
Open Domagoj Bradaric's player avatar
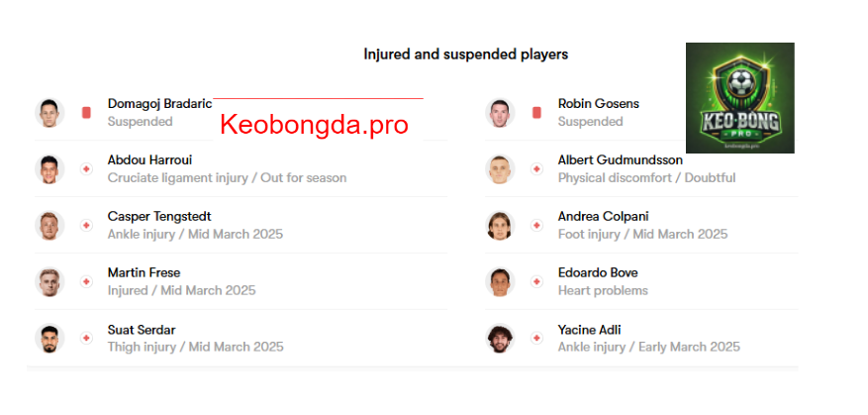point(49,113)
